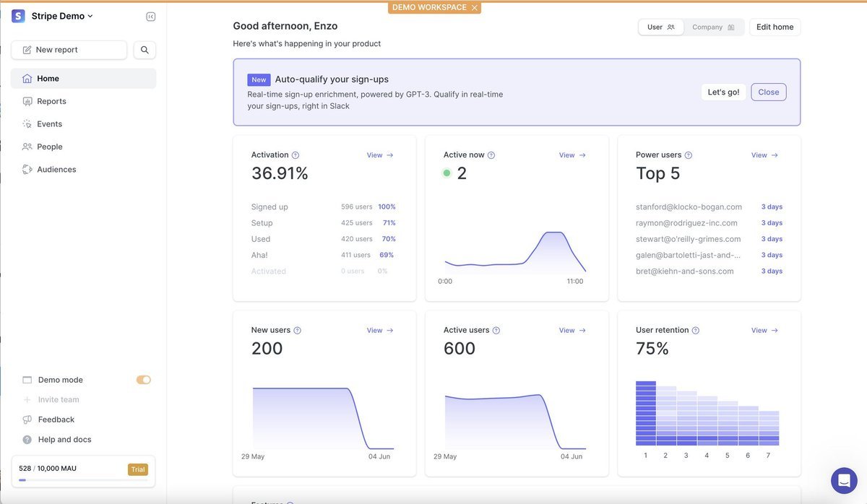The height and width of the screenshot is (504, 867).
Task: Disable the Demo mode toggle
Action: pos(144,380)
